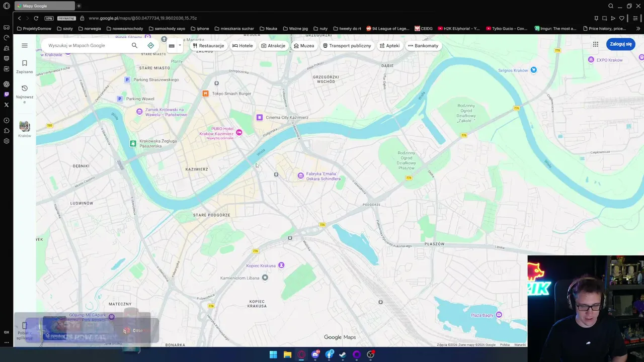Open a new browser tab
This screenshot has width=644, height=362.
79,6
